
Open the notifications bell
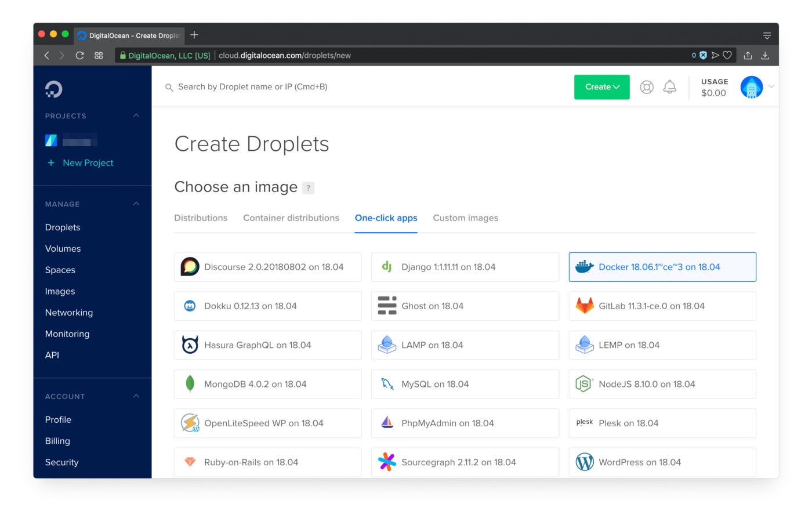pyautogui.click(x=670, y=87)
